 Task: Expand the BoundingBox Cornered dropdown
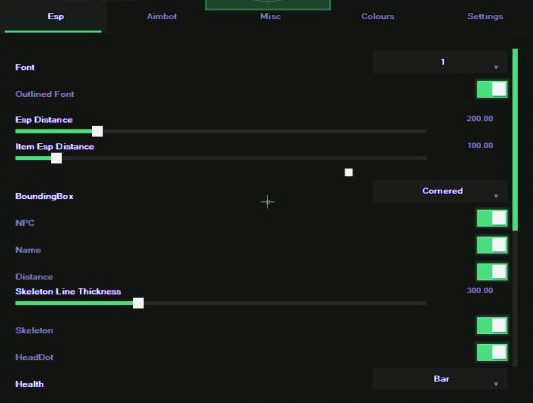point(440,191)
